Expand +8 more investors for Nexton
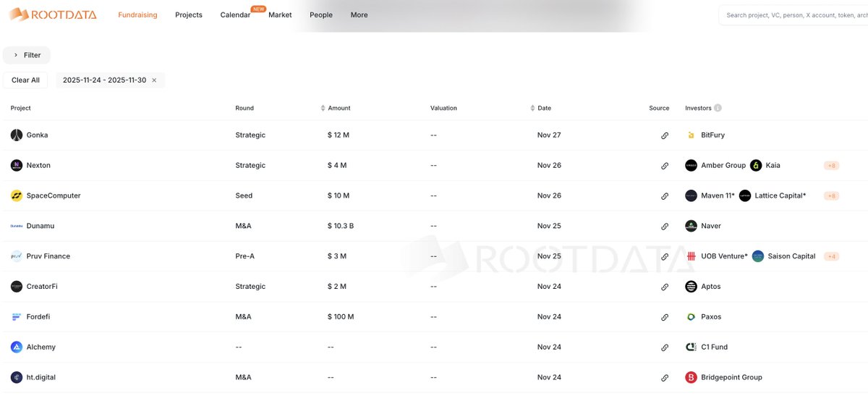Screen dimensions: 868x396 point(831,166)
